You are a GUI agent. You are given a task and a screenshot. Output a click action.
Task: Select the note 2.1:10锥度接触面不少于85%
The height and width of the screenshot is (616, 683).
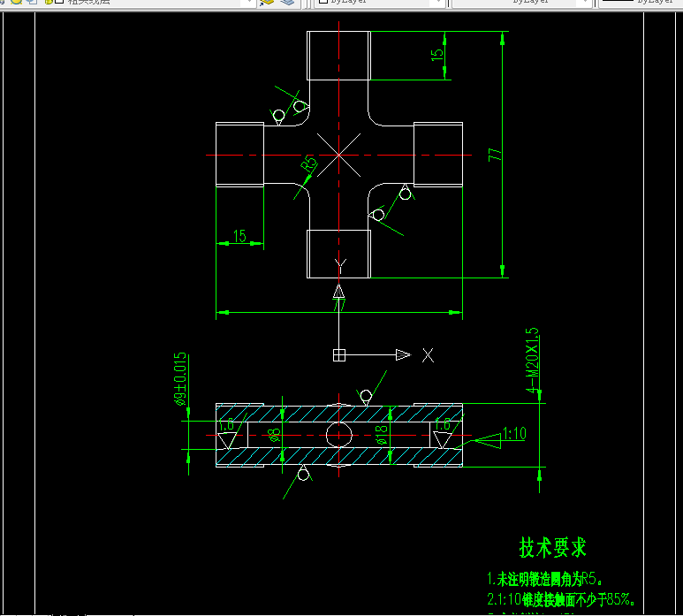click(x=561, y=599)
